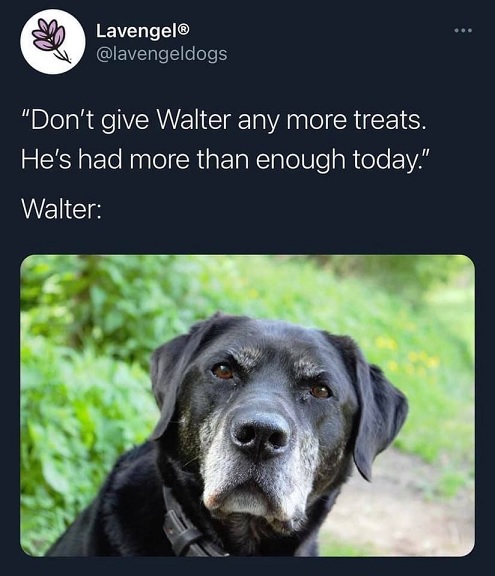495x576 pixels.
Task: Open the @lavengeldogs handle link
Action: coord(162,54)
